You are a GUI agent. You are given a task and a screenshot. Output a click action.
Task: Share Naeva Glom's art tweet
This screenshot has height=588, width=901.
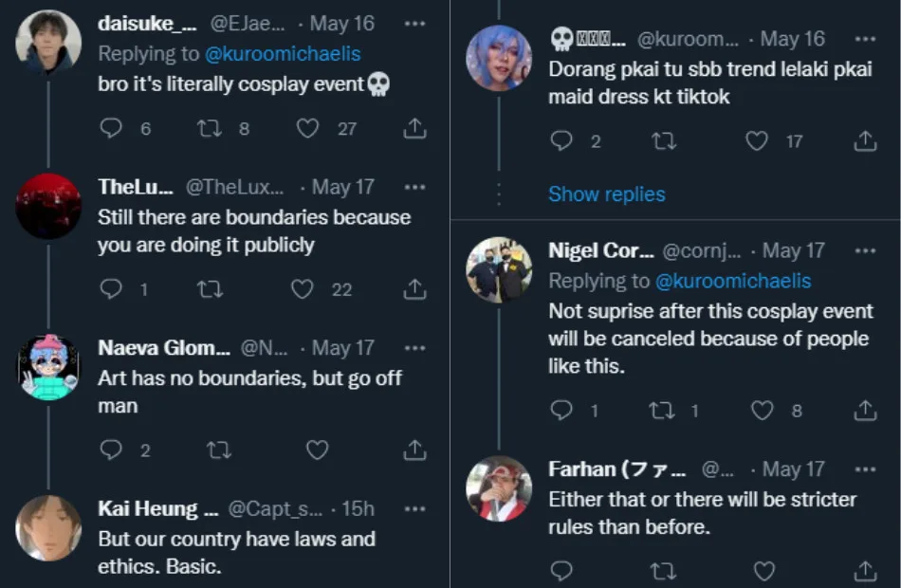(414, 450)
